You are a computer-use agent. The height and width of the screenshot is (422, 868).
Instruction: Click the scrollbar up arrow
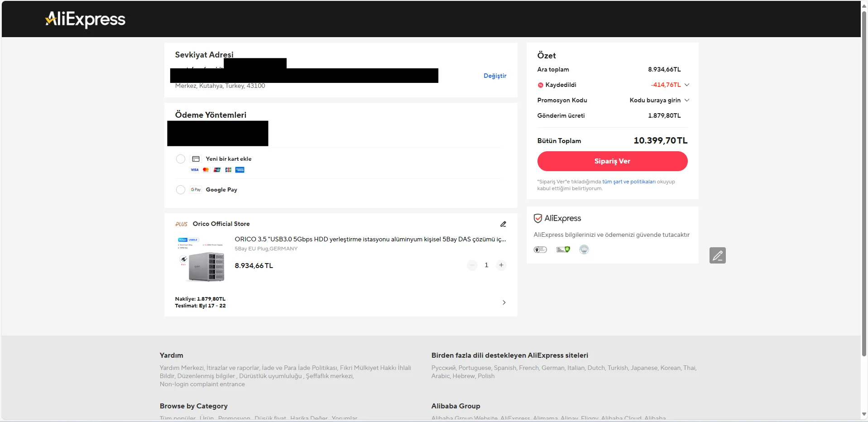coord(864,6)
